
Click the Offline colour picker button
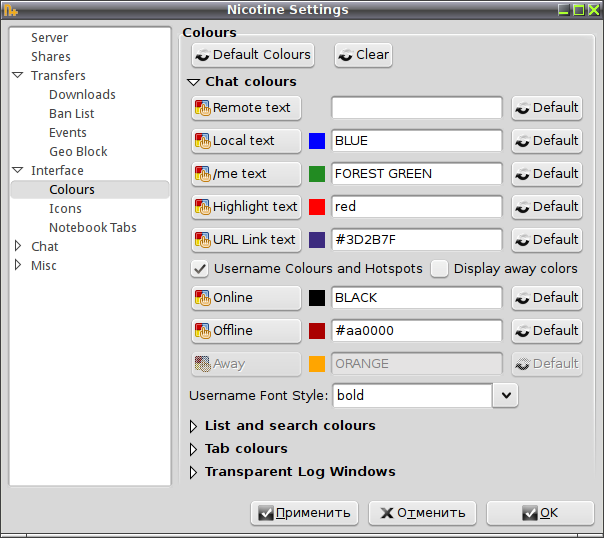click(x=246, y=331)
